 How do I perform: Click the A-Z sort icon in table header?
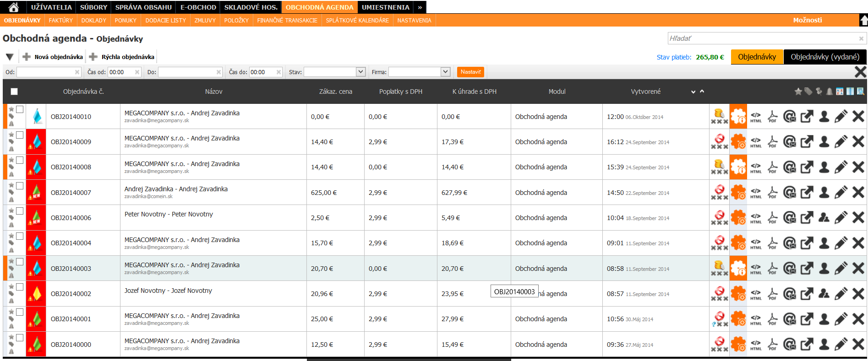(840, 92)
